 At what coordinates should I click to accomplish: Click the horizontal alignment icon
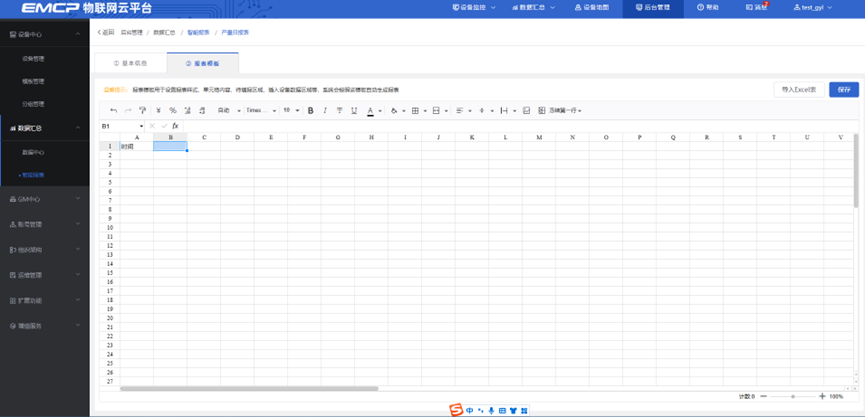[460, 110]
